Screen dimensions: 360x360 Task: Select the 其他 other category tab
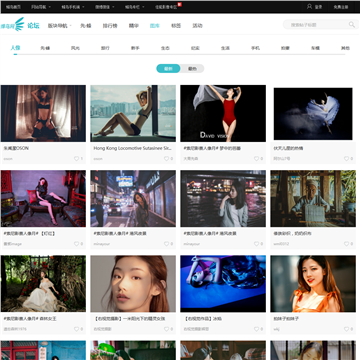coord(345,48)
